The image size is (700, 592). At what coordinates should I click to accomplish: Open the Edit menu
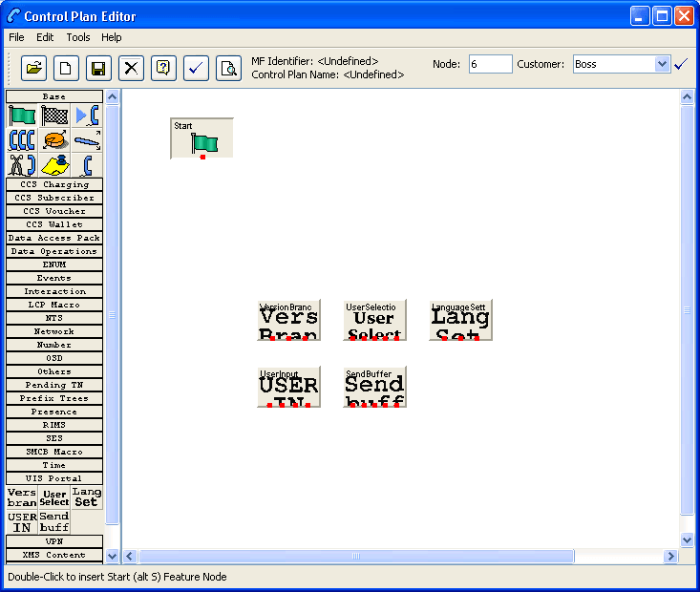[x=45, y=37]
